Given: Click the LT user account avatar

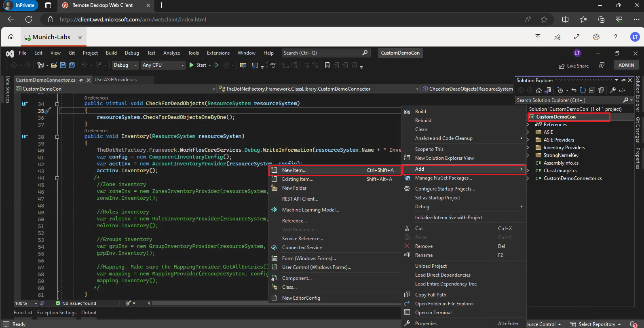Looking at the screenshot, I should pos(635,37).
